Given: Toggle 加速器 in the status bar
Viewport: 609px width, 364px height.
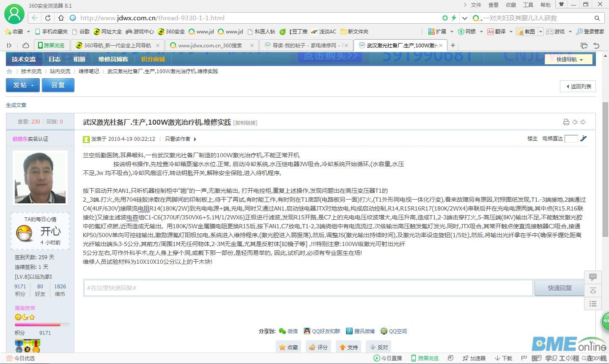Looking at the screenshot, I should [x=474, y=358].
